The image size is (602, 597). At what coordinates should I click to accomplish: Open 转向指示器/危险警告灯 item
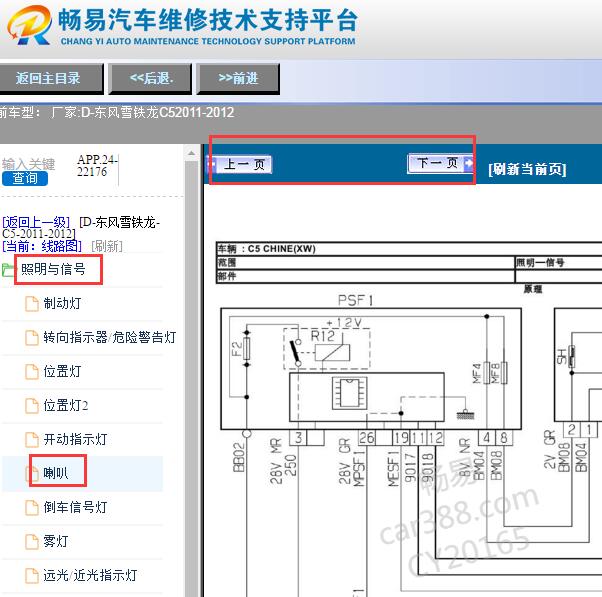[109, 337]
